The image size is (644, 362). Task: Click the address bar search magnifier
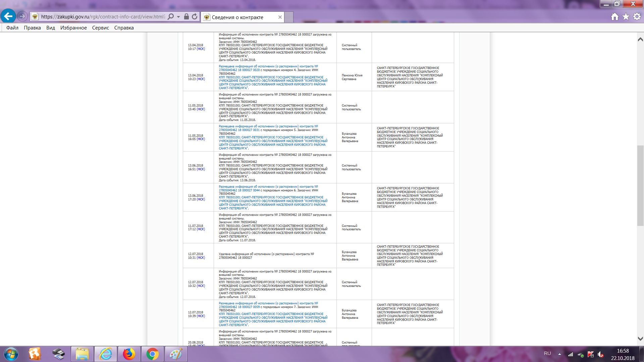coord(171,17)
